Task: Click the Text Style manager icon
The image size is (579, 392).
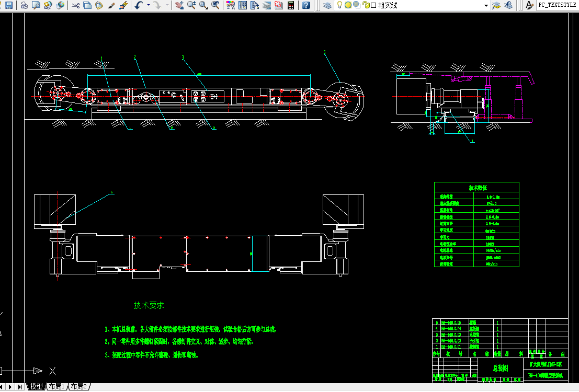Action: [x=529, y=5]
